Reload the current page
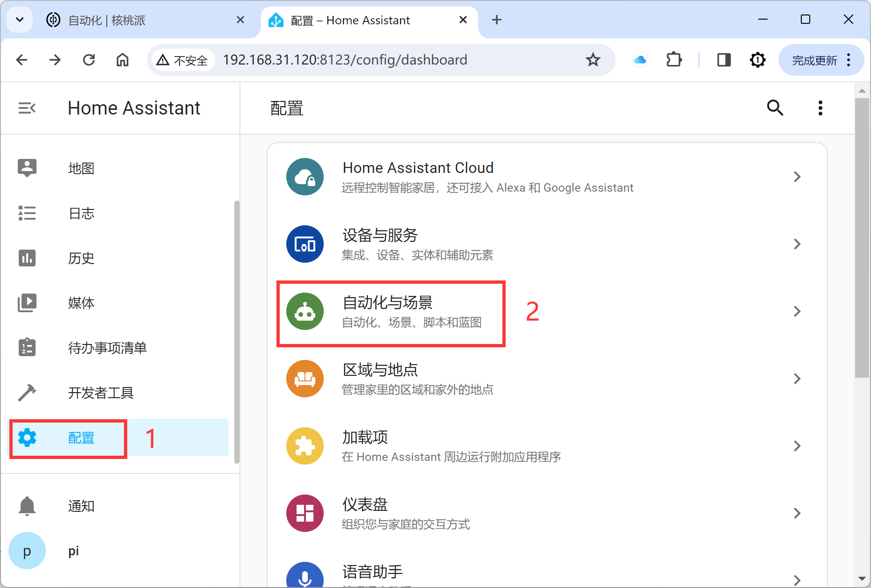Screen dimensions: 871x588 click(x=89, y=60)
